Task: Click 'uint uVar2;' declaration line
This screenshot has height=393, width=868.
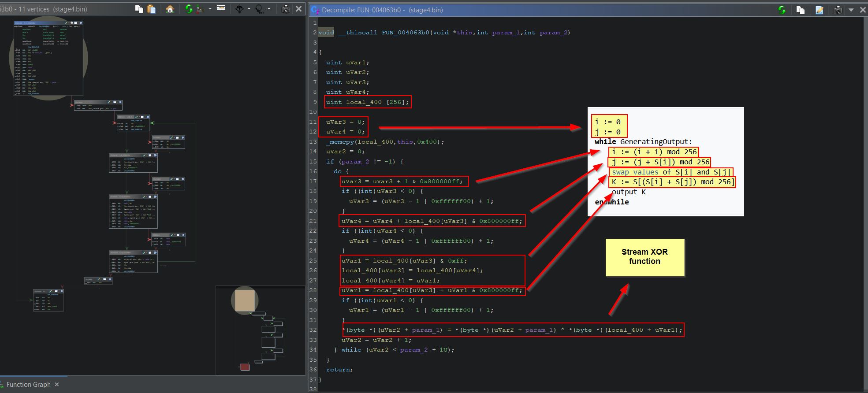Action: pos(348,72)
